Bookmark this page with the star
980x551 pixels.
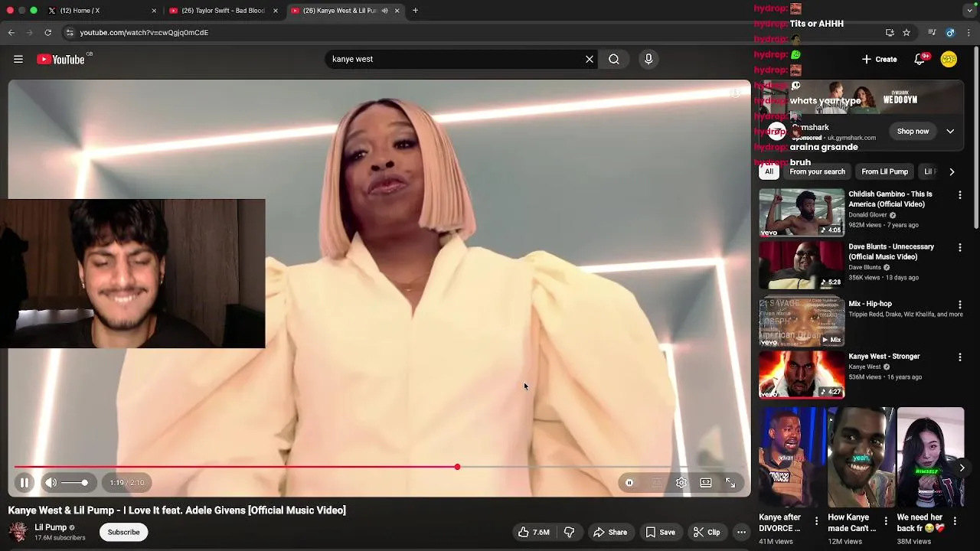click(x=906, y=33)
